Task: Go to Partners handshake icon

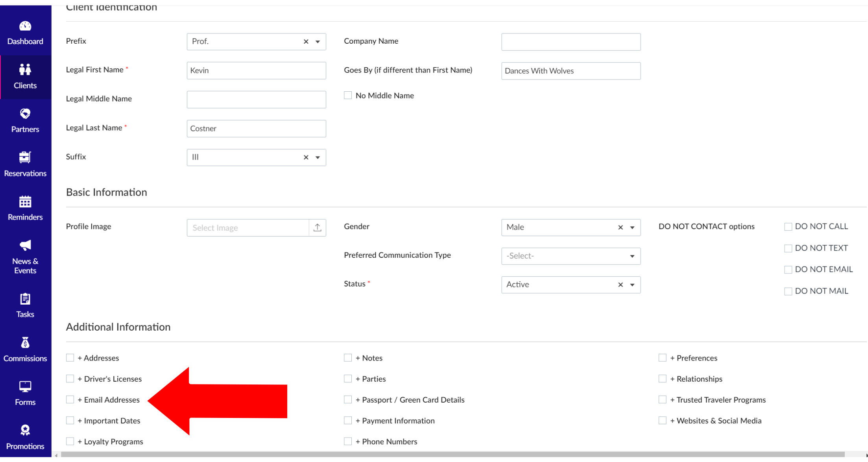Action: 25,114
